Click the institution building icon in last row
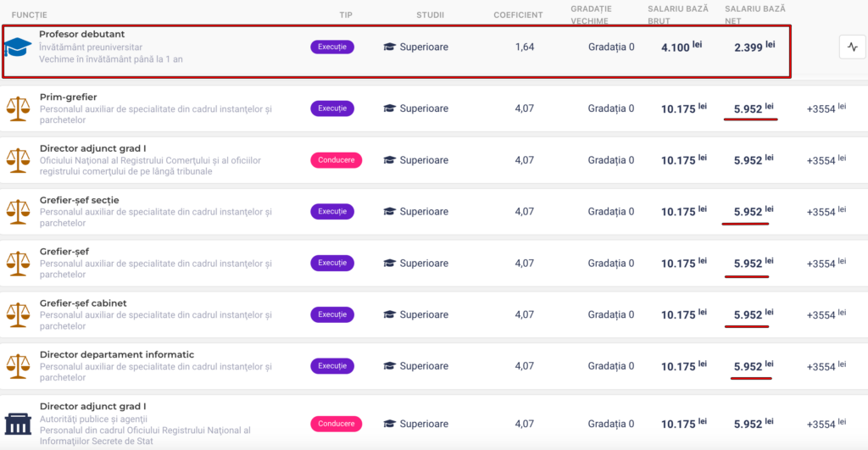This screenshot has width=868, height=450. tap(18, 423)
